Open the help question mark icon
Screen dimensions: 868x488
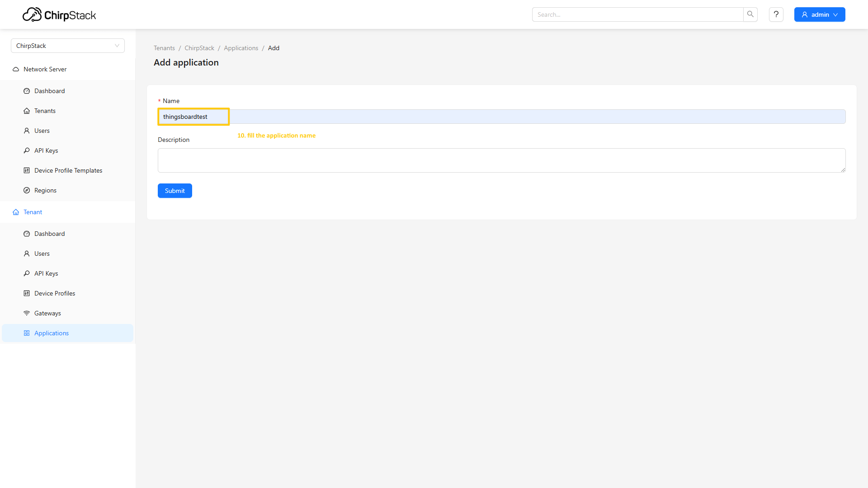776,14
